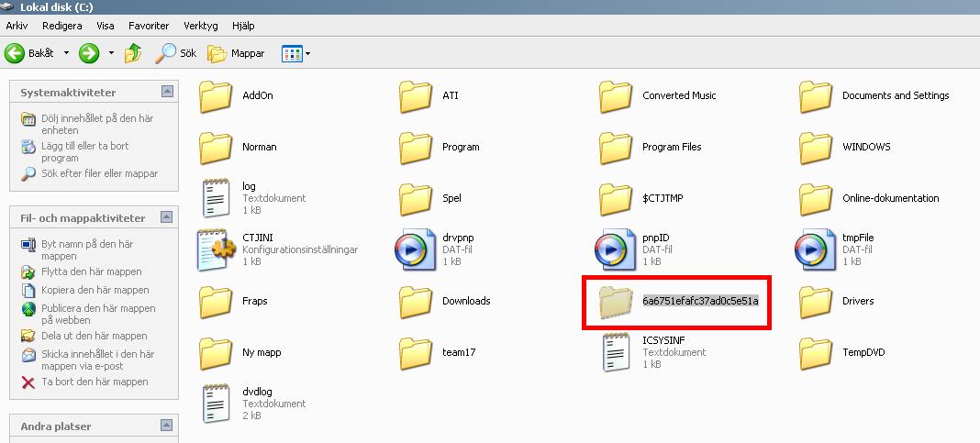Open the view mode dropdown
This screenshot has width=980, height=443.
pyautogui.click(x=296, y=53)
